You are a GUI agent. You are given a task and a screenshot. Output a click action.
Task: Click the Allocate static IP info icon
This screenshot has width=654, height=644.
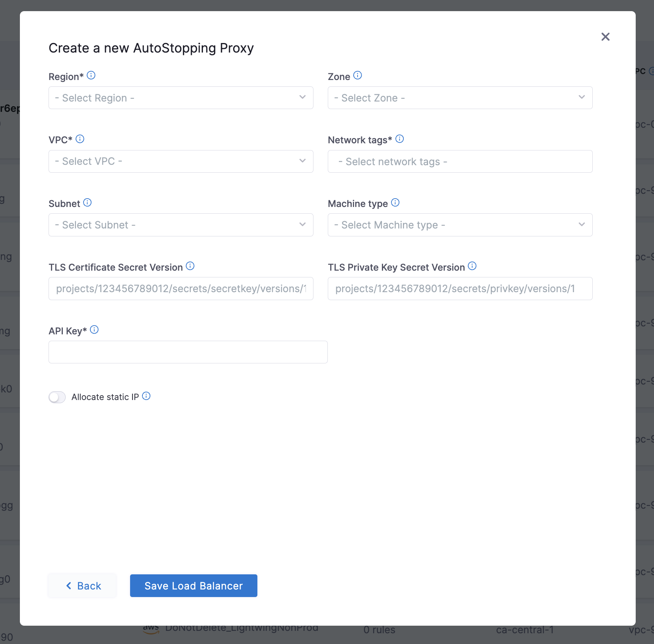click(x=146, y=396)
